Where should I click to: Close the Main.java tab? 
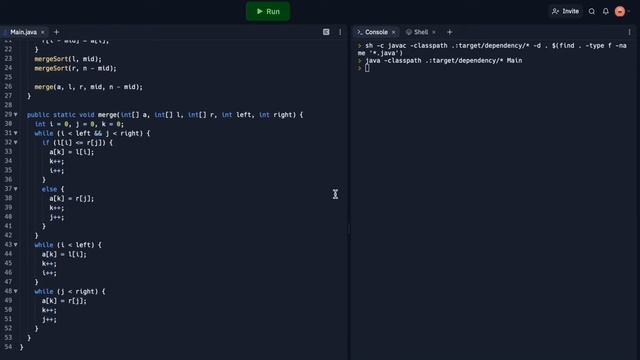pyautogui.click(x=43, y=32)
